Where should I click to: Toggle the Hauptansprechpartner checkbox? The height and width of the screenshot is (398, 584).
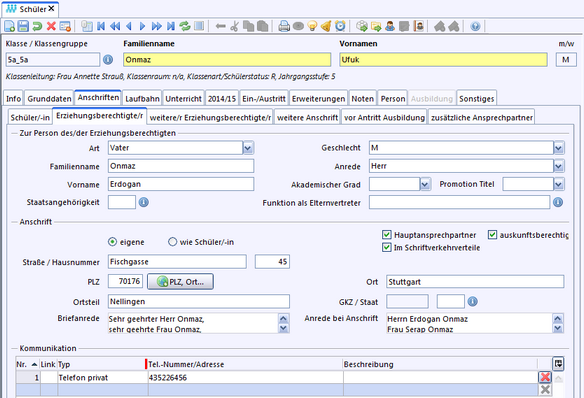(x=386, y=235)
